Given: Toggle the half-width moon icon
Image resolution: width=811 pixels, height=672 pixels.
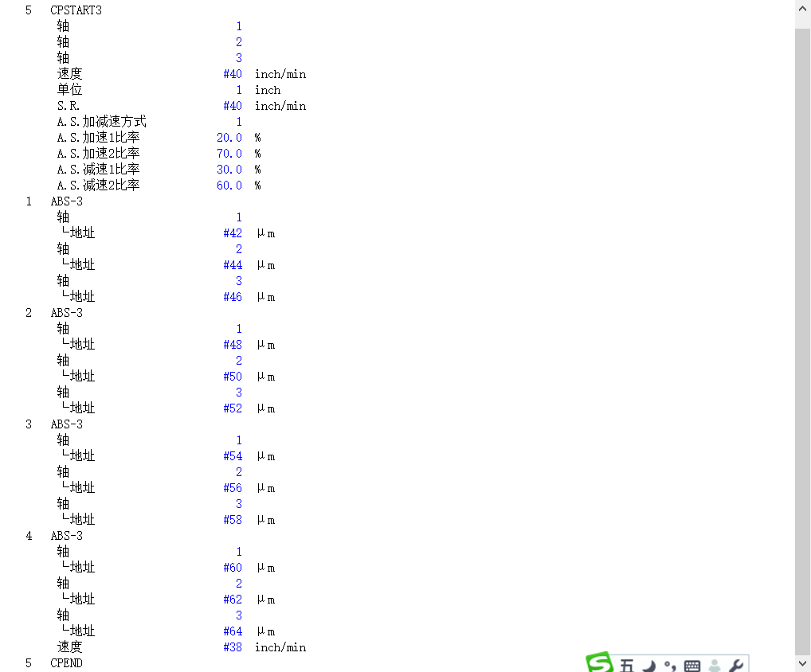Looking at the screenshot, I should point(649,666).
